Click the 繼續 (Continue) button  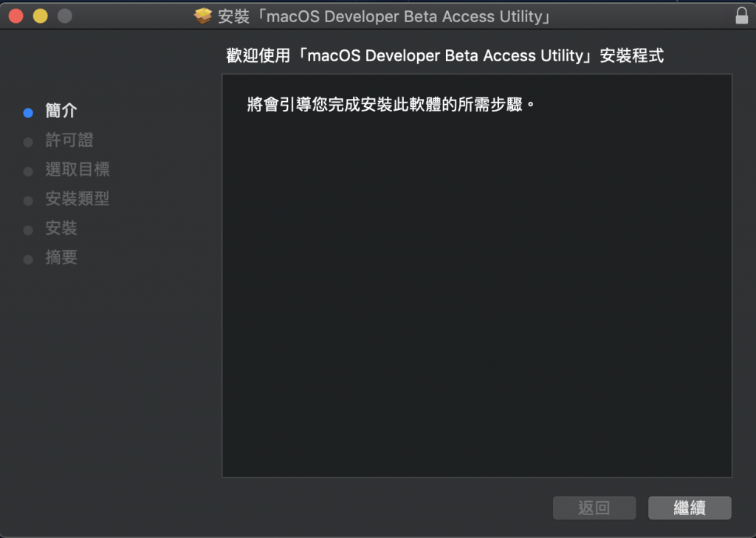point(690,508)
